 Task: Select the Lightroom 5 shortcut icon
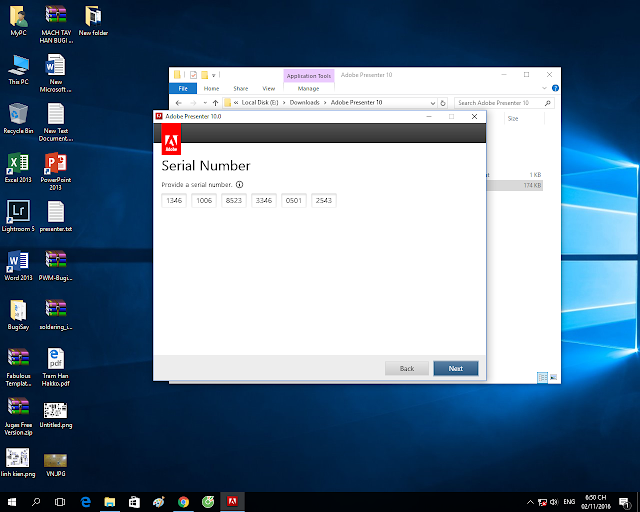tap(18, 211)
